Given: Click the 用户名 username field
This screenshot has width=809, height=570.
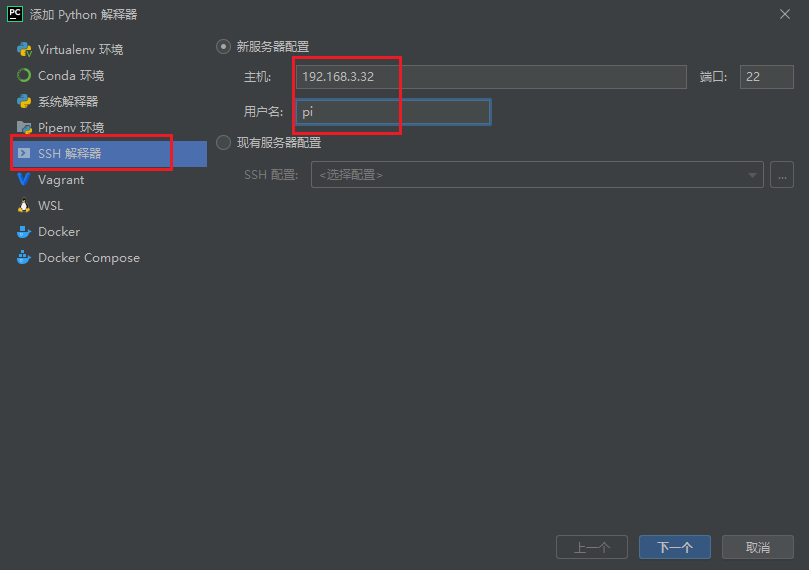Looking at the screenshot, I should 392,112.
